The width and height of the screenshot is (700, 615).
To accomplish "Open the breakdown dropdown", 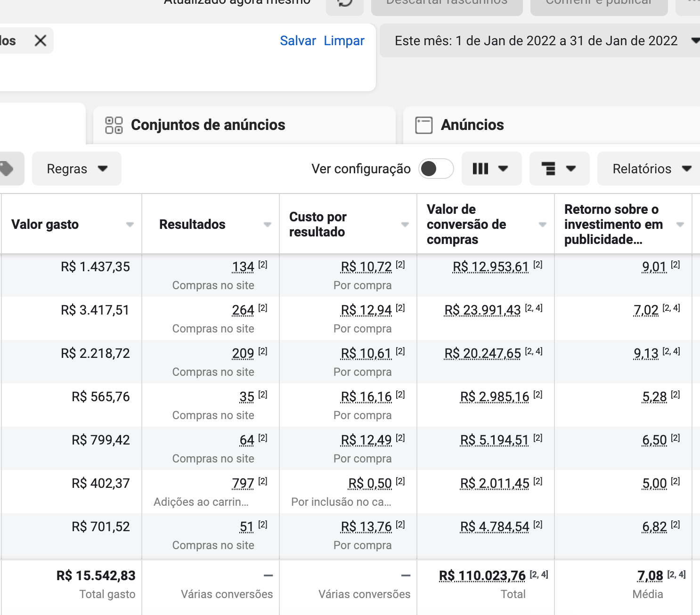I will click(559, 169).
